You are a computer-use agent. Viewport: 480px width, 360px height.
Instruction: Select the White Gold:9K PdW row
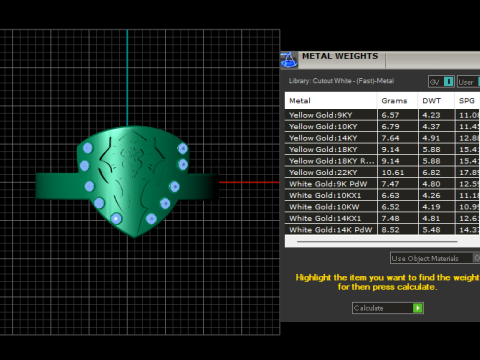(x=382, y=184)
